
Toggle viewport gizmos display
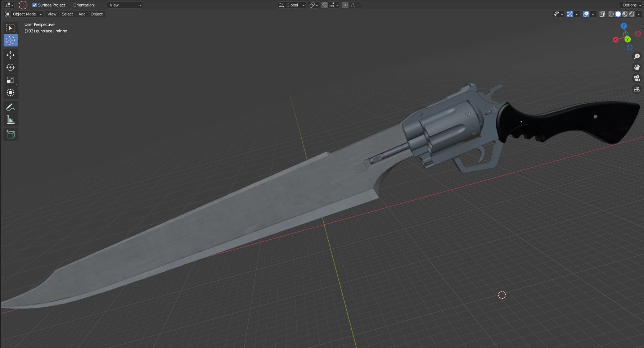(570, 14)
